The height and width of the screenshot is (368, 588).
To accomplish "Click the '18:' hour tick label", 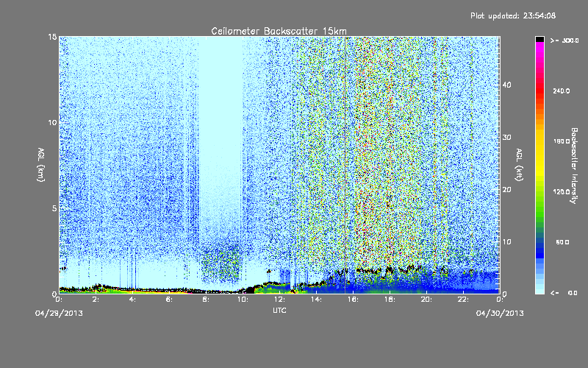I will [x=390, y=300].
